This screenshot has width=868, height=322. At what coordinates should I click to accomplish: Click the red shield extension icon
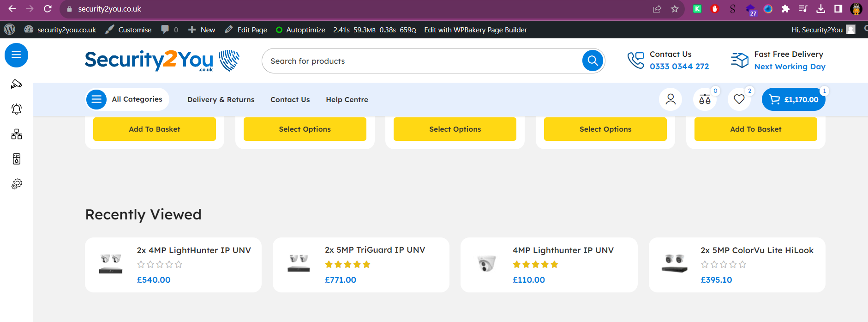pyautogui.click(x=715, y=9)
